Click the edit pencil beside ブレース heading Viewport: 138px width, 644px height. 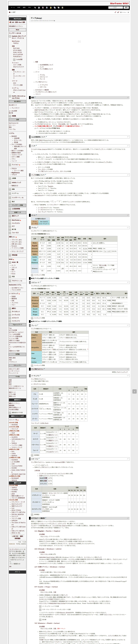pyautogui.click(x=38, y=325)
